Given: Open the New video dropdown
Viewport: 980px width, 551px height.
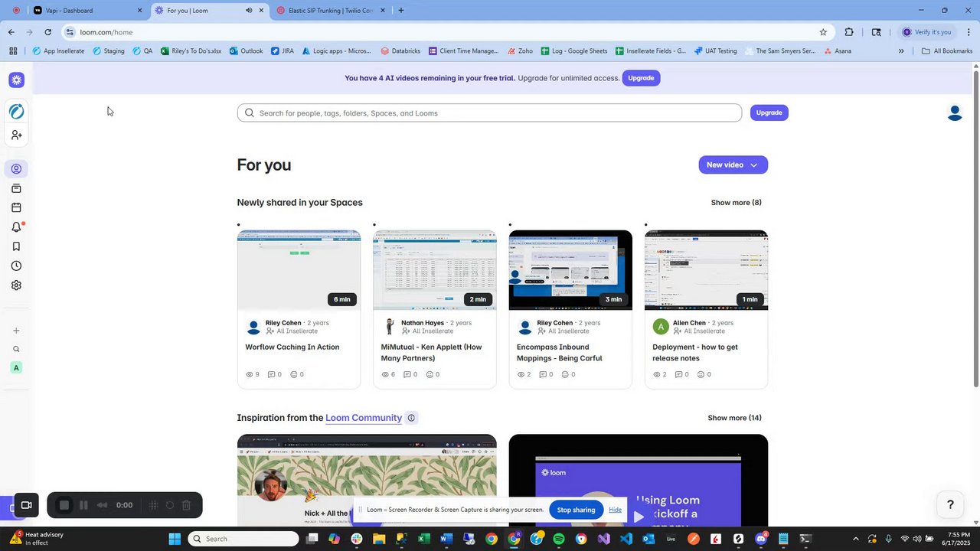Looking at the screenshot, I should click(x=733, y=165).
